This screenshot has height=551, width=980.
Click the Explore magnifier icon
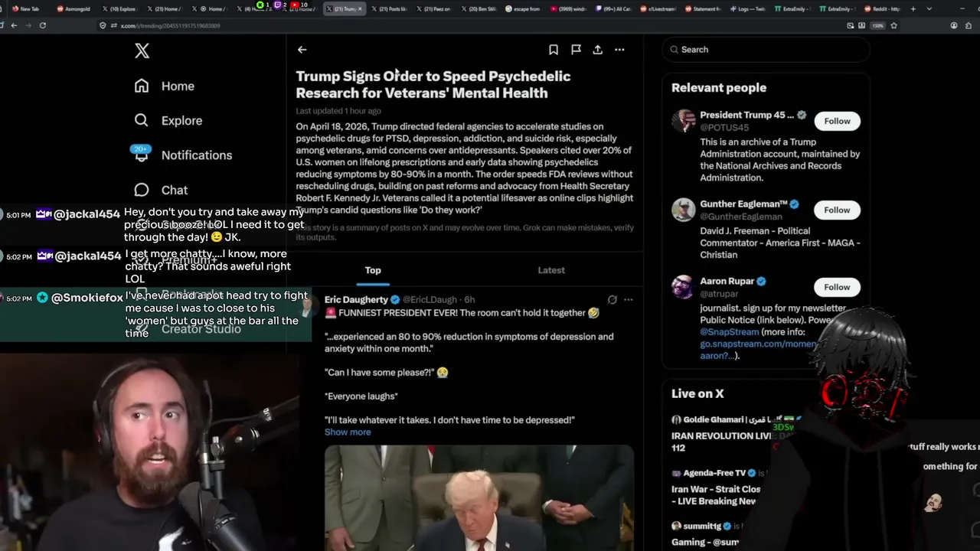point(142,120)
